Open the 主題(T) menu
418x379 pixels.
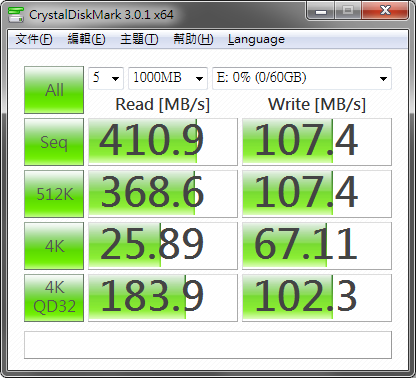pyautogui.click(x=139, y=39)
